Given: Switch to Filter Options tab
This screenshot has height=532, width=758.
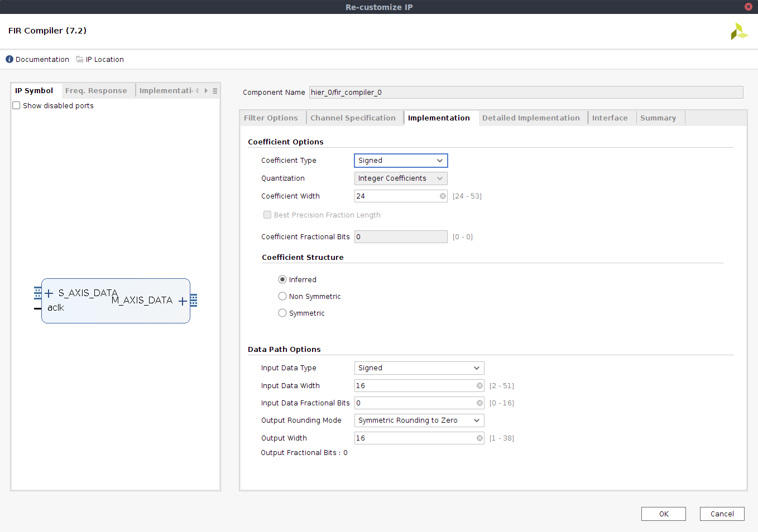Looking at the screenshot, I should pyautogui.click(x=271, y=118).
